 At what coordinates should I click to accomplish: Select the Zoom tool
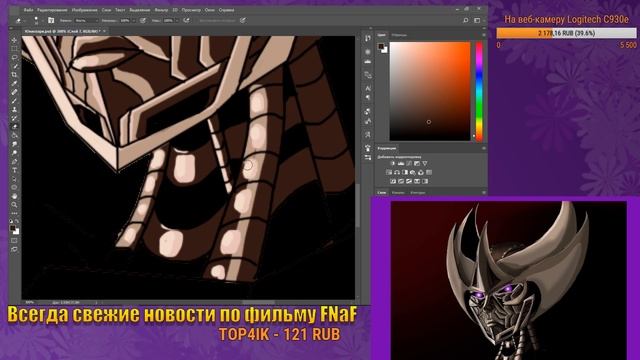coord(14,204)
